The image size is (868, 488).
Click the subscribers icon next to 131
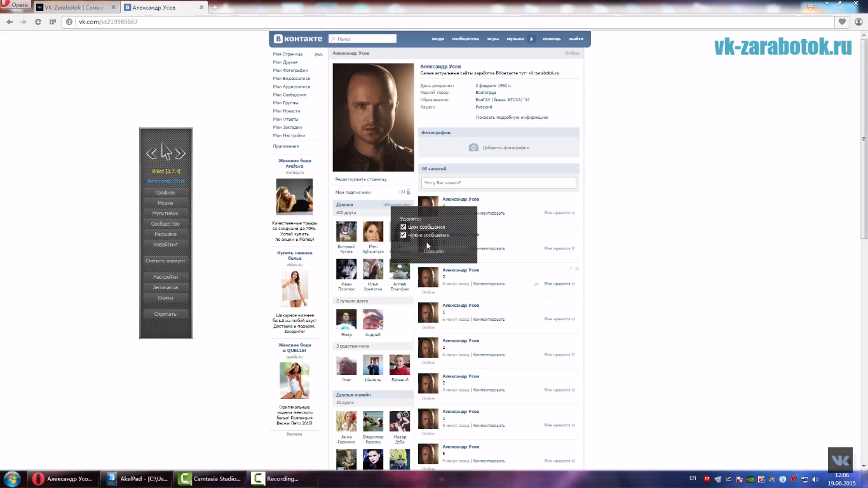point(409,192)
